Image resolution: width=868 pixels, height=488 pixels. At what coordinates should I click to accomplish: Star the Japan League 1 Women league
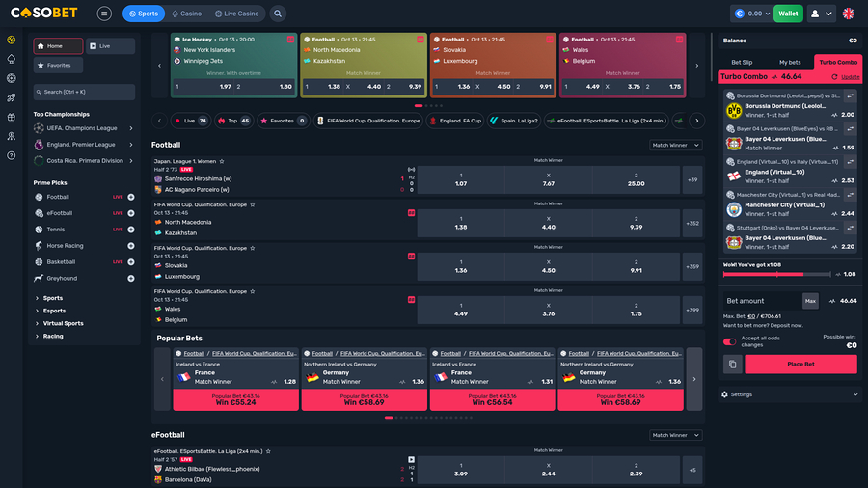pos(222,161)
